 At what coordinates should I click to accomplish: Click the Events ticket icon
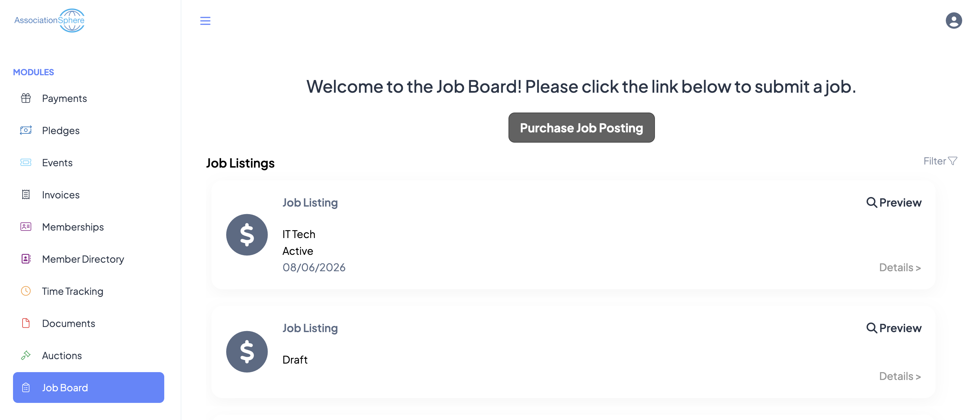click(26, 162)
